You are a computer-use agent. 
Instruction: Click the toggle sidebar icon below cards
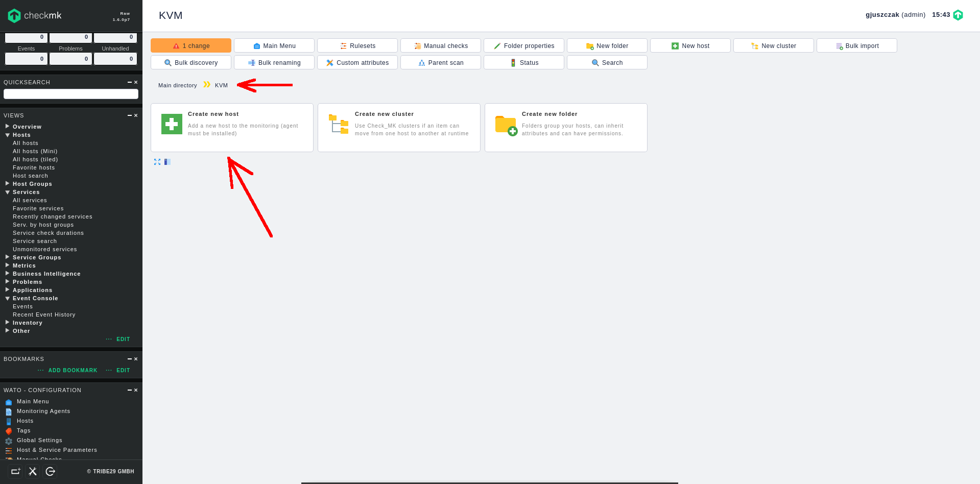pos(167,162)
